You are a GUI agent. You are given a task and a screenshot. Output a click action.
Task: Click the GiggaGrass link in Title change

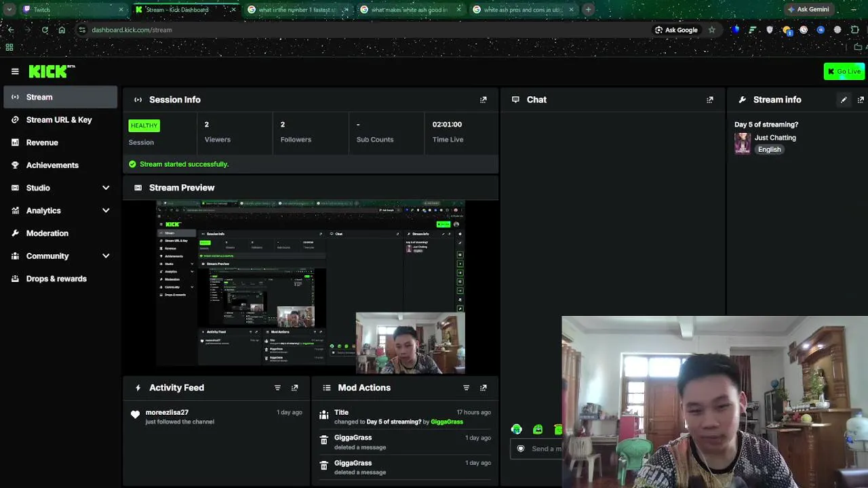[447, 422]
